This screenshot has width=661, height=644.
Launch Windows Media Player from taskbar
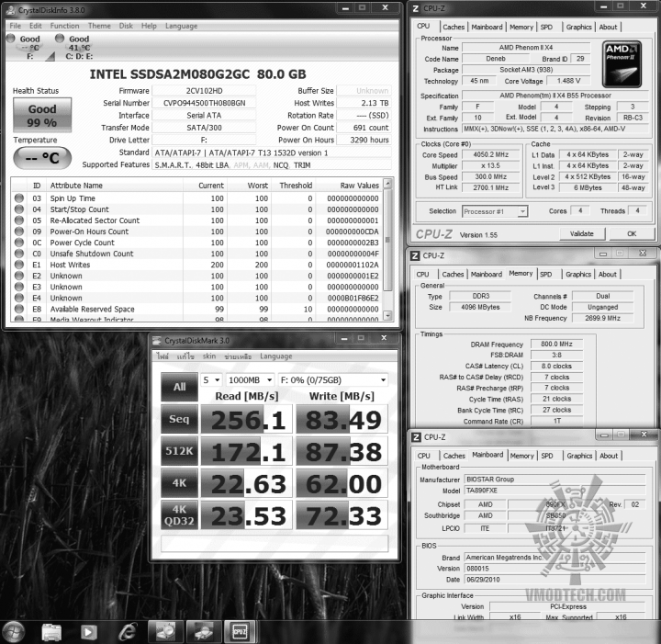88,632
